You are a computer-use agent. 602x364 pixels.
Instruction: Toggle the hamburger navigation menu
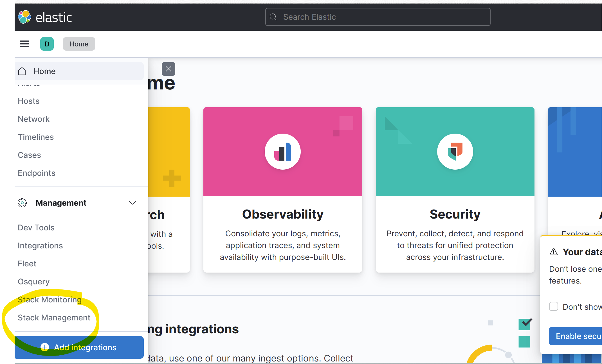(x=24, y=44)
